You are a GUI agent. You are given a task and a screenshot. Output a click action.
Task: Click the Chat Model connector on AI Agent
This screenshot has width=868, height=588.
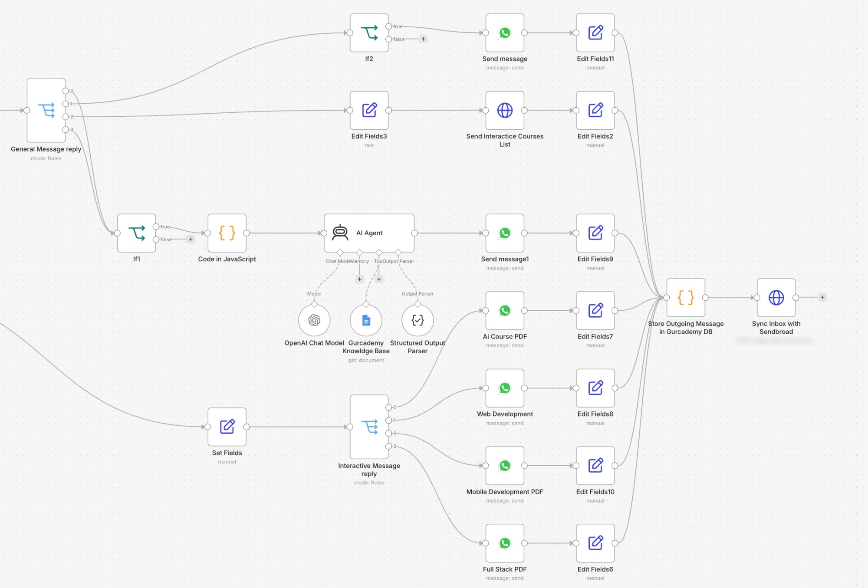click(340, 252)
